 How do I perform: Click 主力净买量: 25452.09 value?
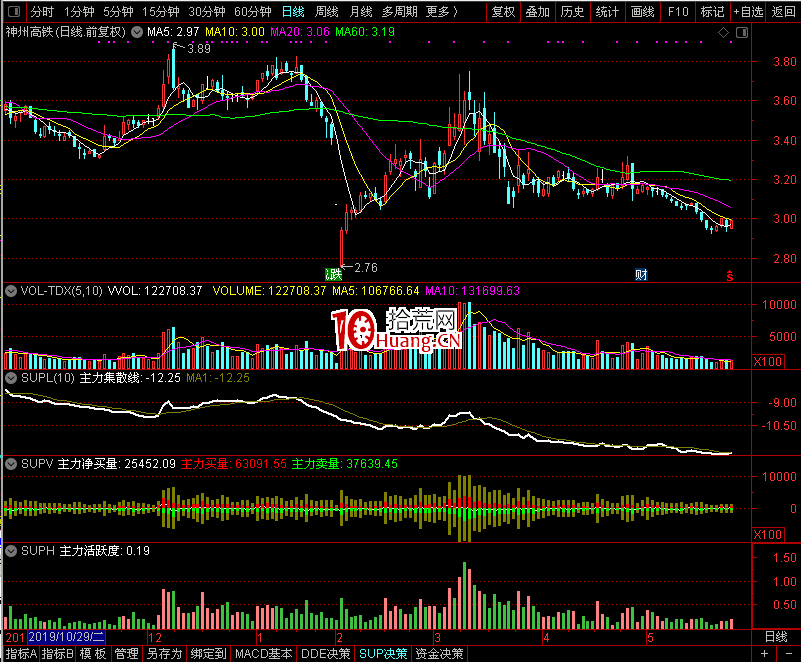(116, 464)
